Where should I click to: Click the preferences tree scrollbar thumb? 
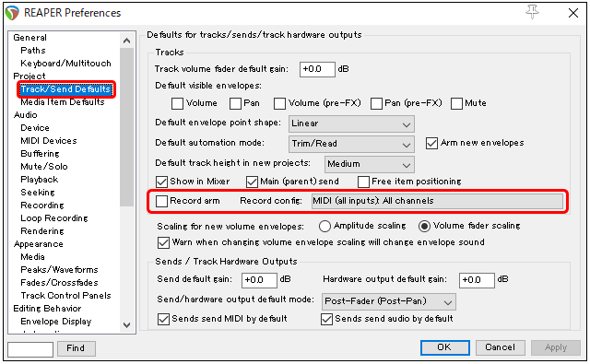coord(127,127)
